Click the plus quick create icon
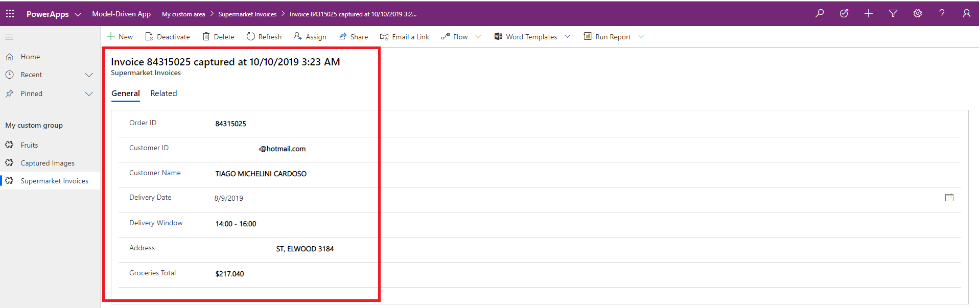The image size is (980, 308). [x=869, y=14]
